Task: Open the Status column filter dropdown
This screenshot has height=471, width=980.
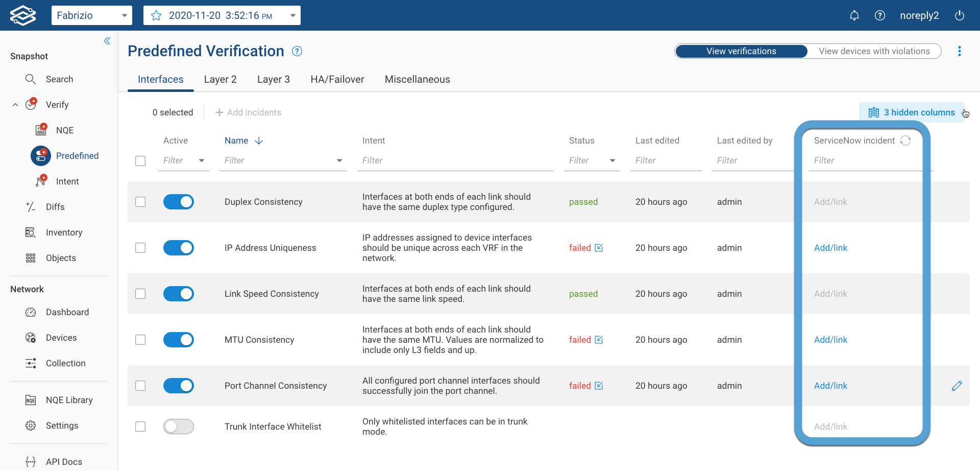Action: 612,160
